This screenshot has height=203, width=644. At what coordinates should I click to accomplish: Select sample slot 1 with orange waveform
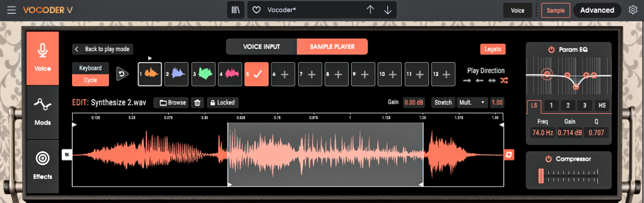tap(150, 74)
